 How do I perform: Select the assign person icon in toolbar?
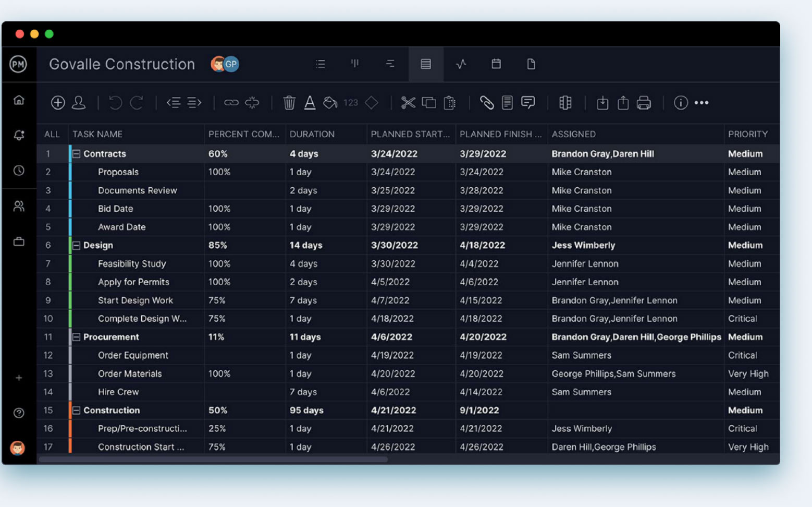pyautogui.click(x=79, y=103)
